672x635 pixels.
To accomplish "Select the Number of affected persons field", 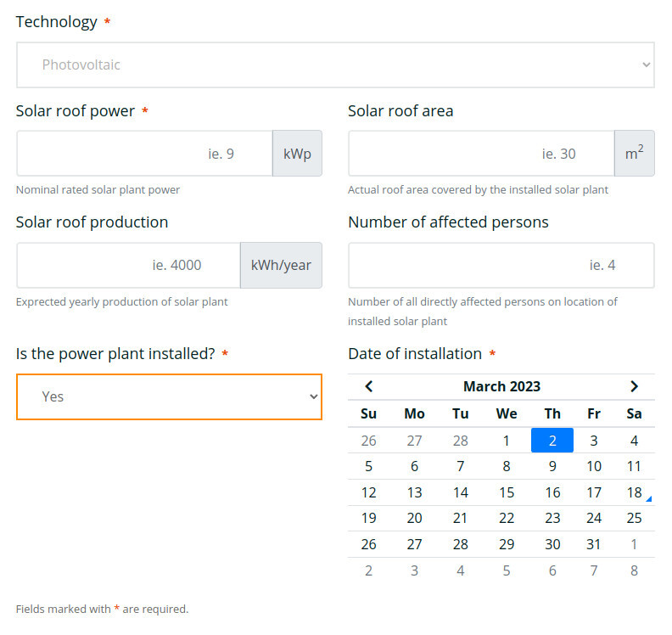I will [501, 265].
